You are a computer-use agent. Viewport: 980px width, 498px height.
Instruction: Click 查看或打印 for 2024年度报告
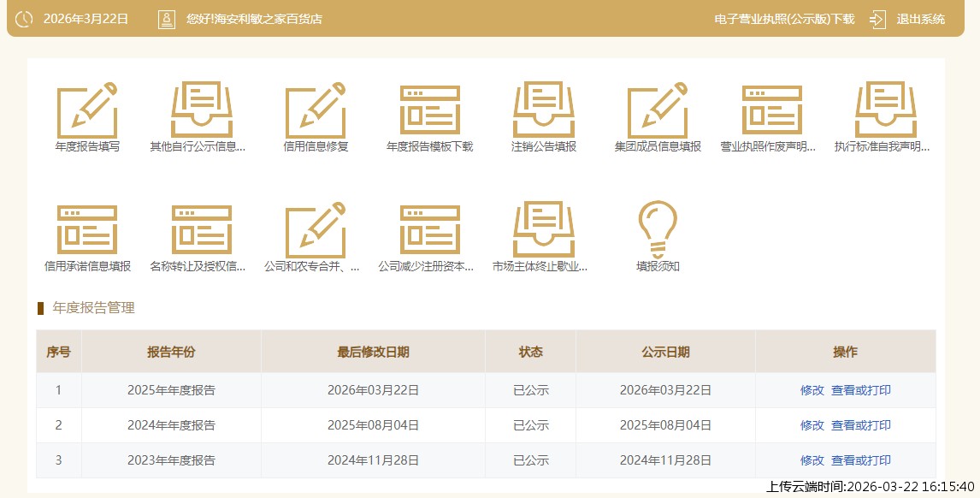click(x=860, y=425)
